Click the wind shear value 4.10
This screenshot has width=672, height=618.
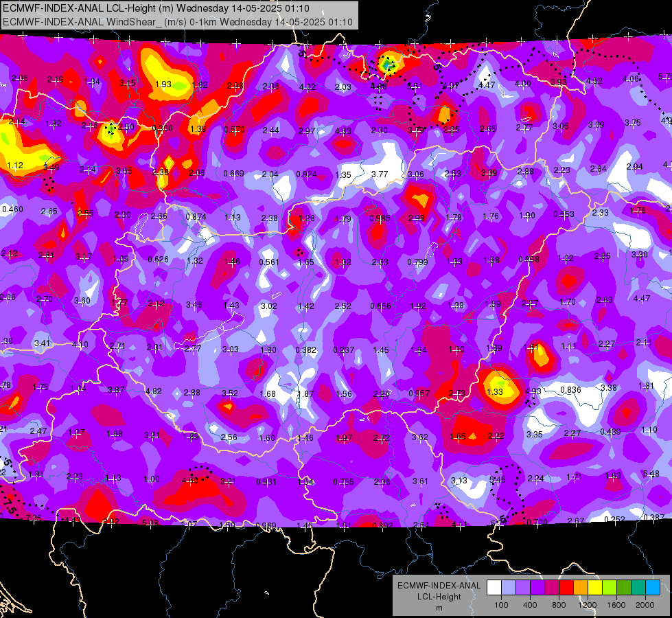pyautogui.click(x=80, y=345)
